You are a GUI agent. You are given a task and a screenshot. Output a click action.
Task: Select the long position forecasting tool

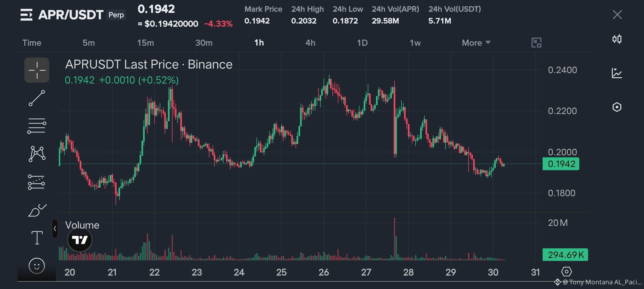[x=36, y=182]
